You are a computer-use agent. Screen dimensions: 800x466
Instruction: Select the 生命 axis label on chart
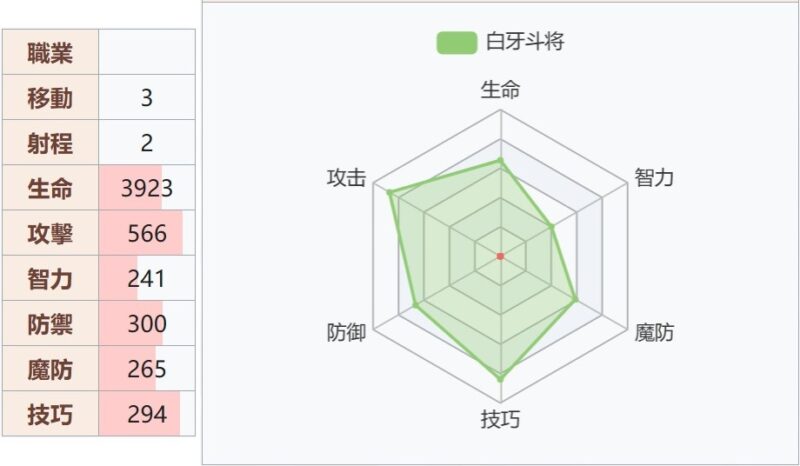pyautogui.click(x=500, y=90)
